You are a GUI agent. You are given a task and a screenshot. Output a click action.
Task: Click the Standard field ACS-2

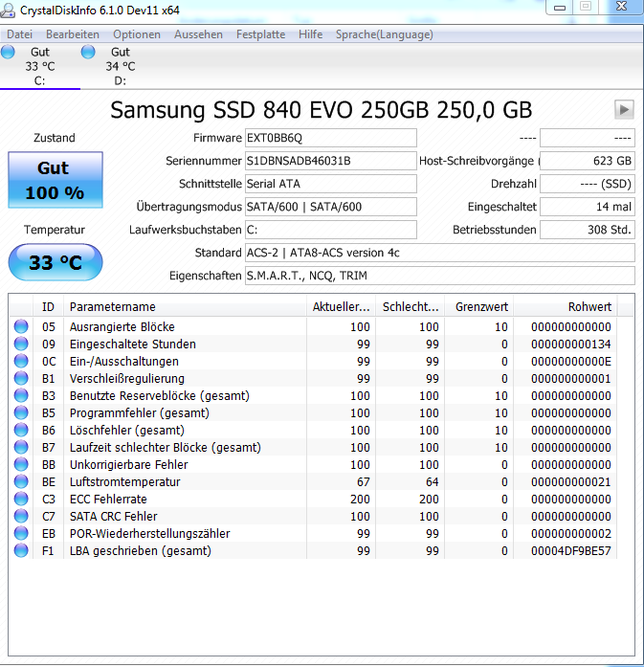[x=440, y=253]
